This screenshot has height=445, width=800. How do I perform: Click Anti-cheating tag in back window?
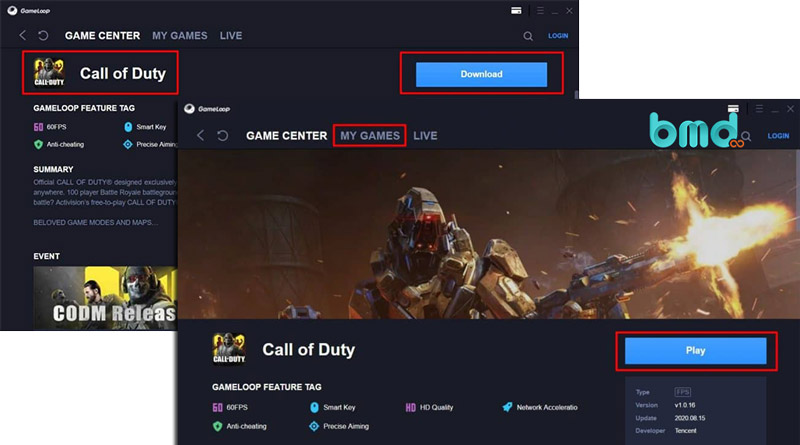click(x=59, y=144)
